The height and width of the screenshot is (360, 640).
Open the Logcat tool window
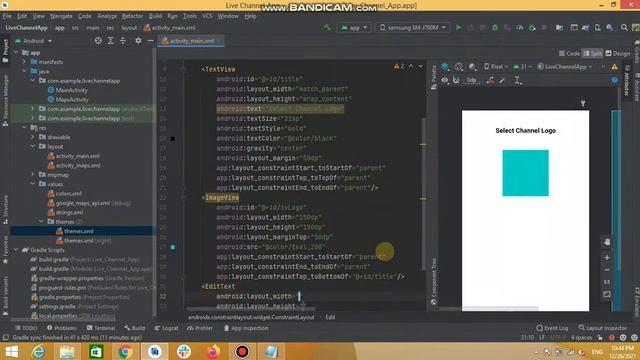[167, 328]
